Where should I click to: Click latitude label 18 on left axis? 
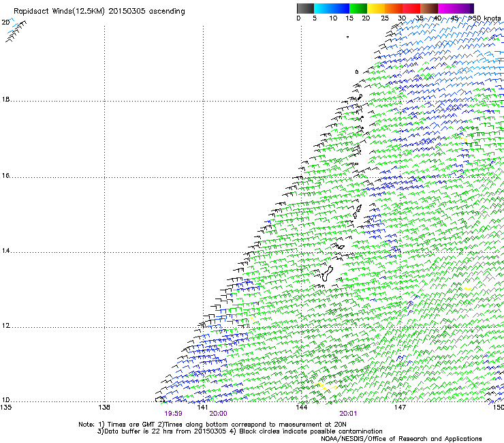click(5, 99)
